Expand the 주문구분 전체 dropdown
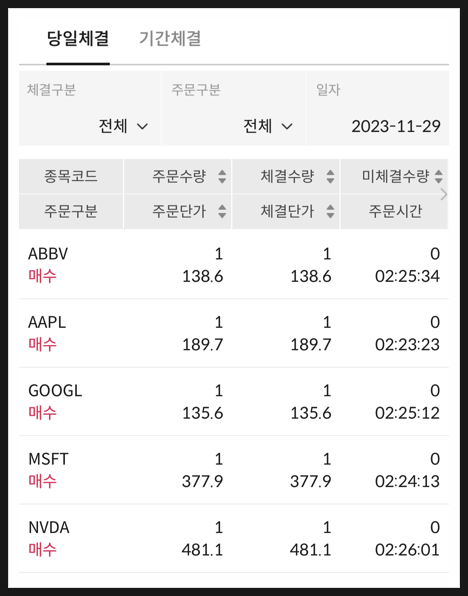Image resolution: width=468 pixels, height=596 pixels. pyautogui.click(x=233, y=109)
